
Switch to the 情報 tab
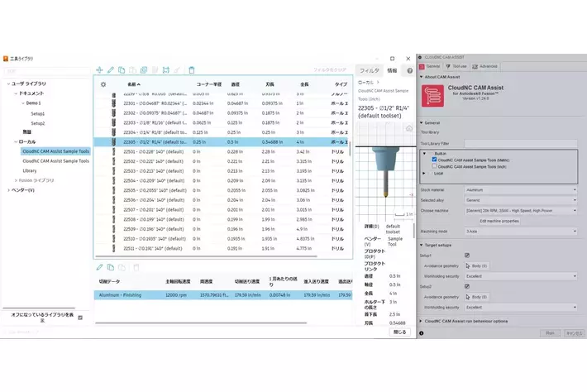click(x=391, y=70)
